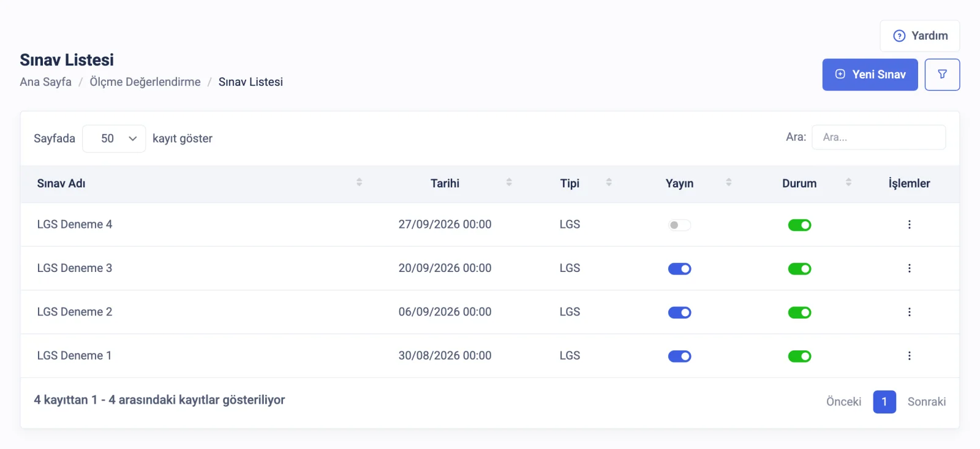Sort table by Sınav Adı sort arrows
Image resolution: width=980 pixels, height=449 pixels.
(360, 183)
